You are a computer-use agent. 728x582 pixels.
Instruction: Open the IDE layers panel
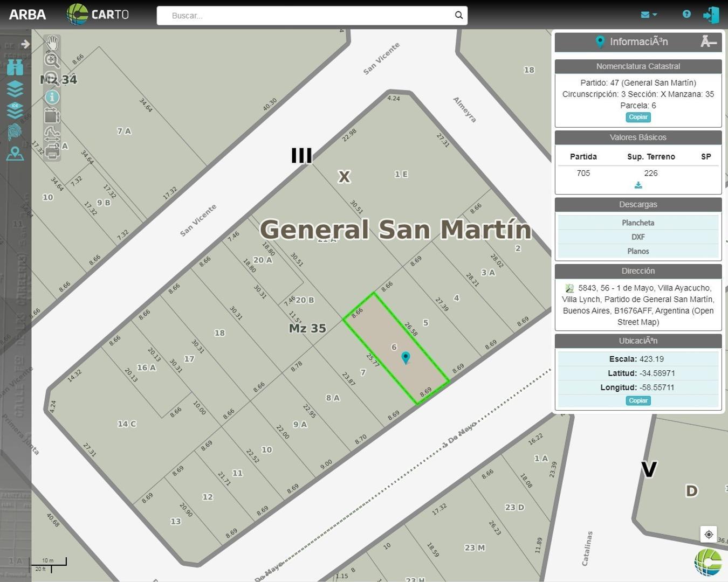[x=15, y=110]
